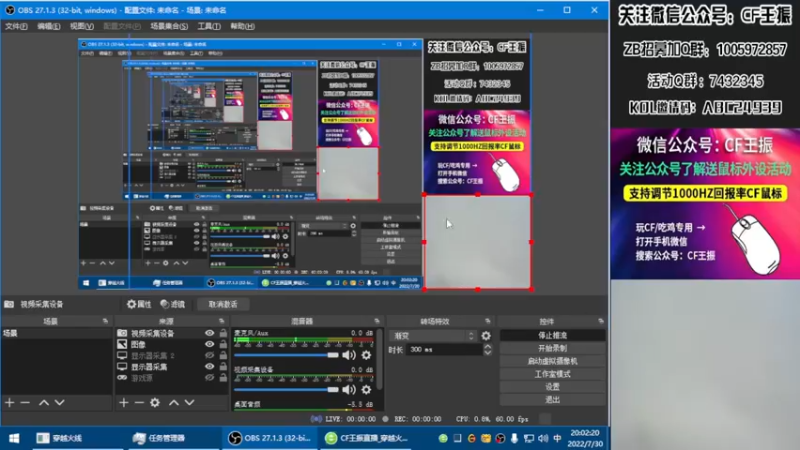800x450 pixels.
Task: Undock the 场景 panel via float icon
Action: pos(105,321)
